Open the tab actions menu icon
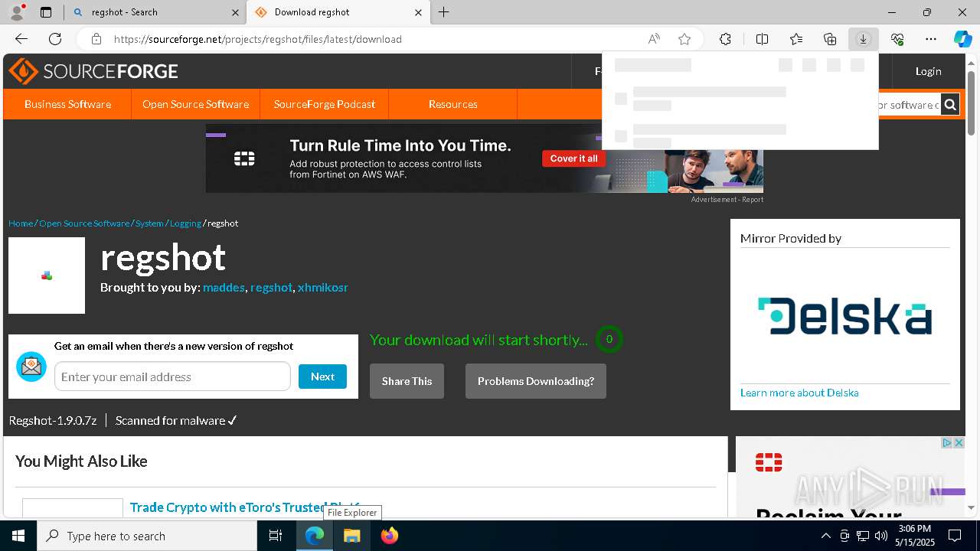Screen dimensions: 980x551 pos(46,12)
